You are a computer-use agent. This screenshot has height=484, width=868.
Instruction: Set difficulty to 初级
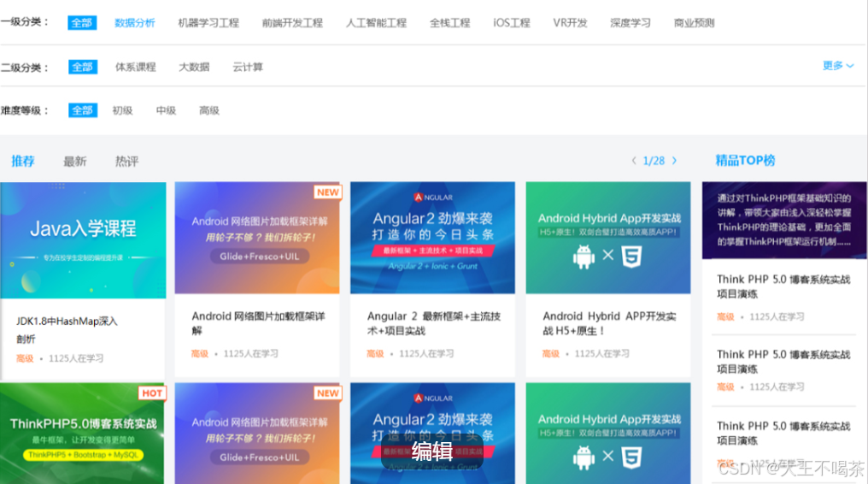point(122,110)
